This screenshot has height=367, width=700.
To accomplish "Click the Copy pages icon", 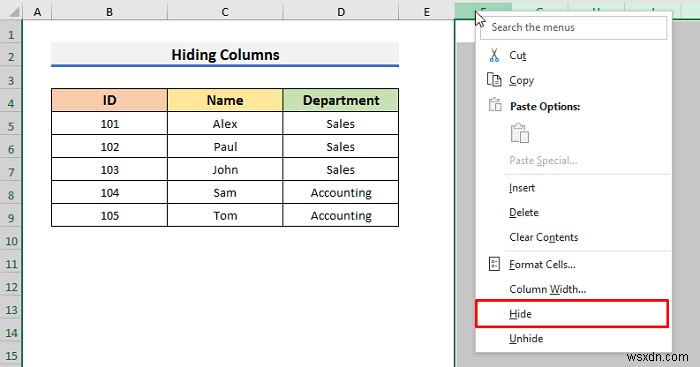I will [x=494, y=80].
